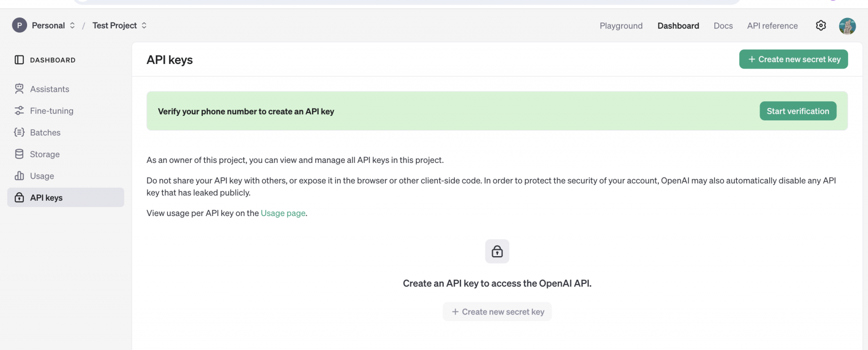Follow the Usage page link
868x350 pixels.
283,213
